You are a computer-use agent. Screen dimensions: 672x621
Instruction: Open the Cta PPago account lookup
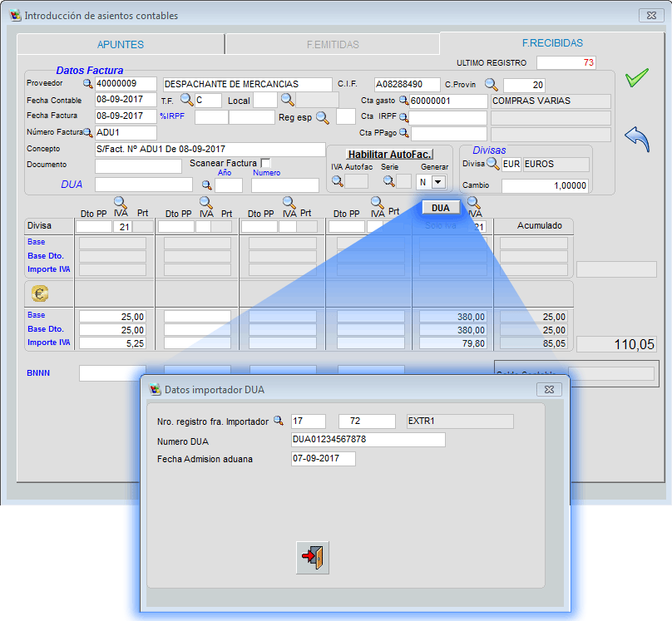point(403,133)
